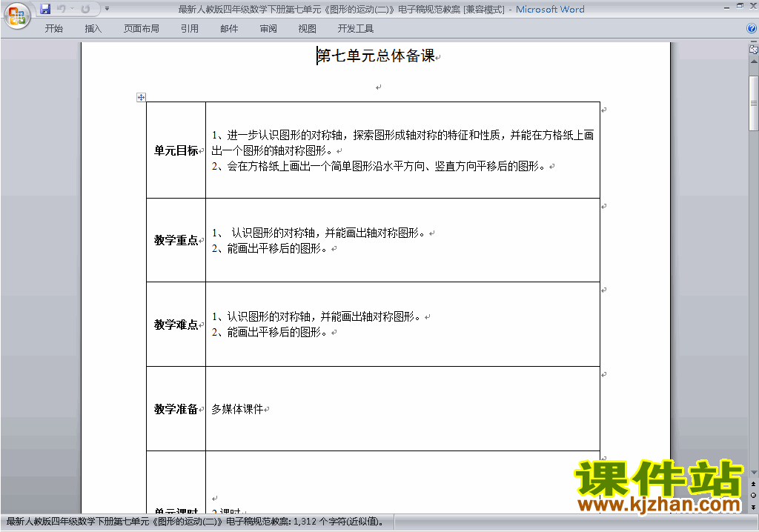Click the table move handle icon

(x=141, y=97)
